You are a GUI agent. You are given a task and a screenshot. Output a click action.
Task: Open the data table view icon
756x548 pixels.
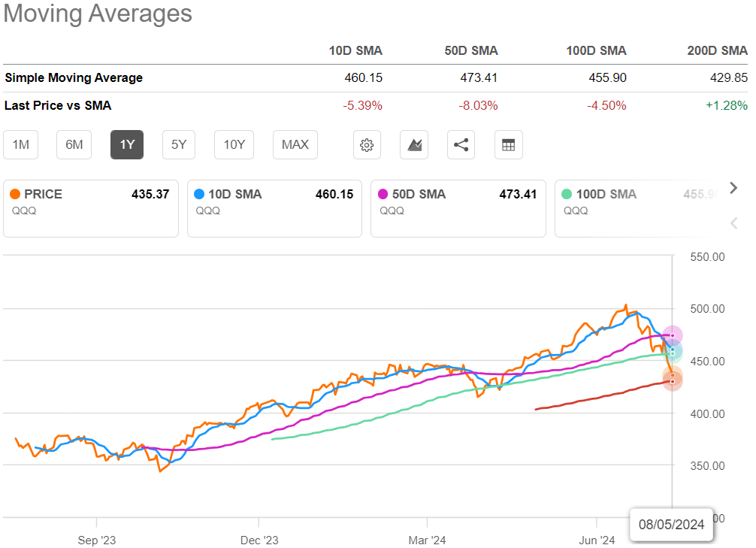(x=508, y=145)
